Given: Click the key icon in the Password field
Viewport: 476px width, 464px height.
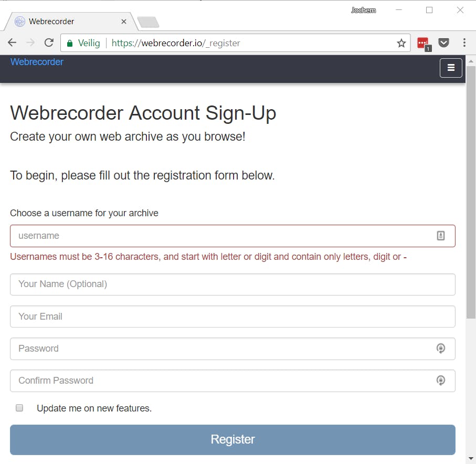Looking at the screenshot, I should (441, 349).
